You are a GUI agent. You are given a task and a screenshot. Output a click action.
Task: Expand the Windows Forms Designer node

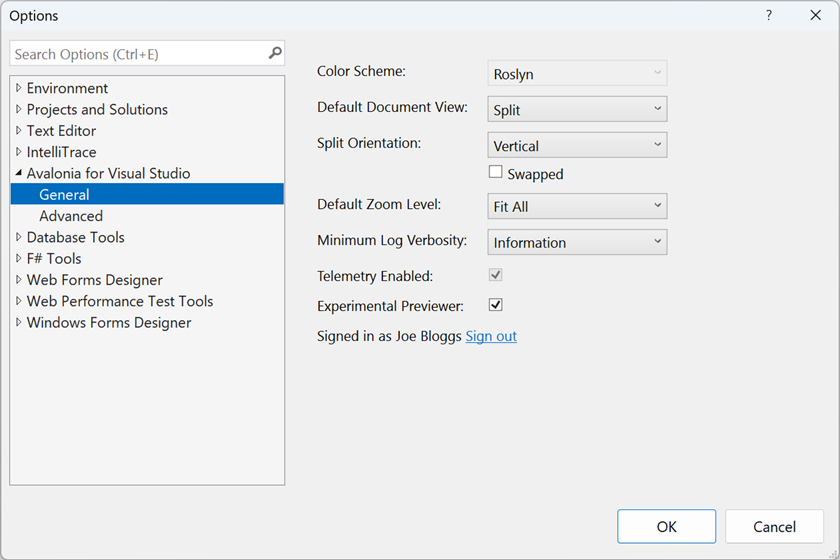[x=19, y=323]
